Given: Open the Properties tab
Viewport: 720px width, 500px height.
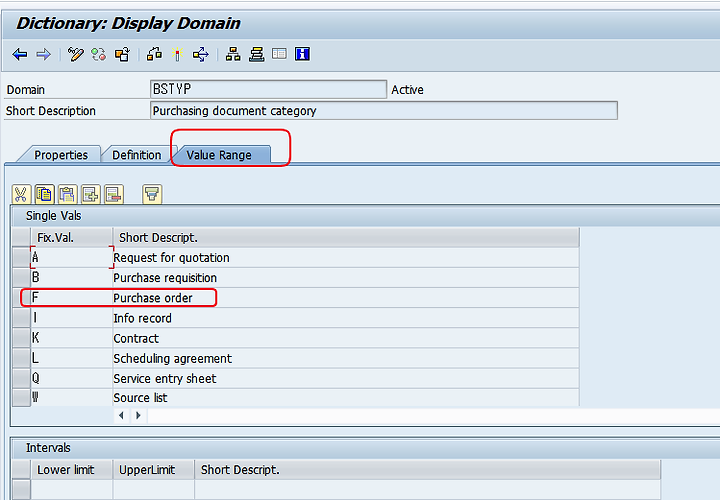Looking at the screenshot, I should (61, 155).
